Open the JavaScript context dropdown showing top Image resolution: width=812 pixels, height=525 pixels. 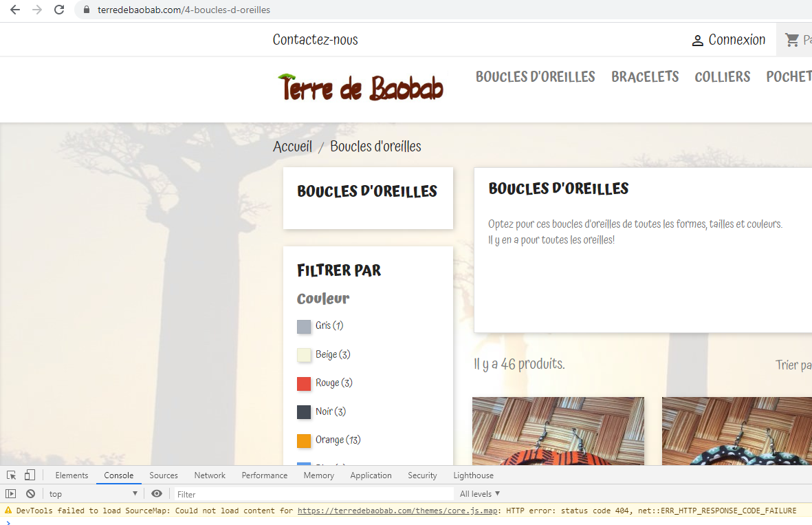(x=93, y=493)
